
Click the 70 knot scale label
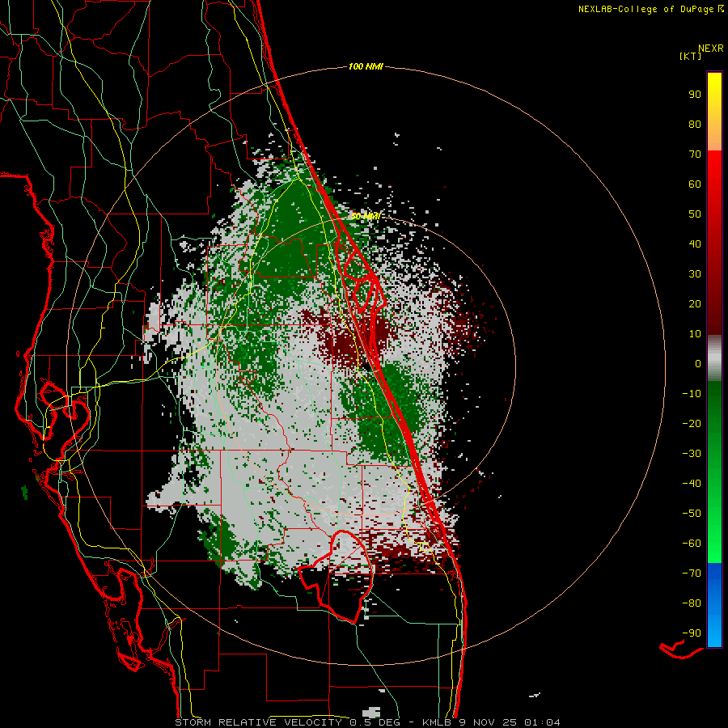click(695, 154)
